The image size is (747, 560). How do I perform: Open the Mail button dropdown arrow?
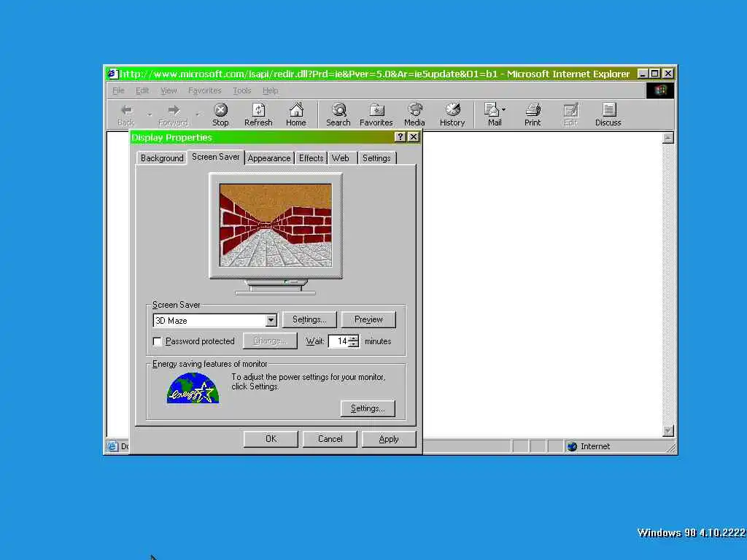pos(504,109)
